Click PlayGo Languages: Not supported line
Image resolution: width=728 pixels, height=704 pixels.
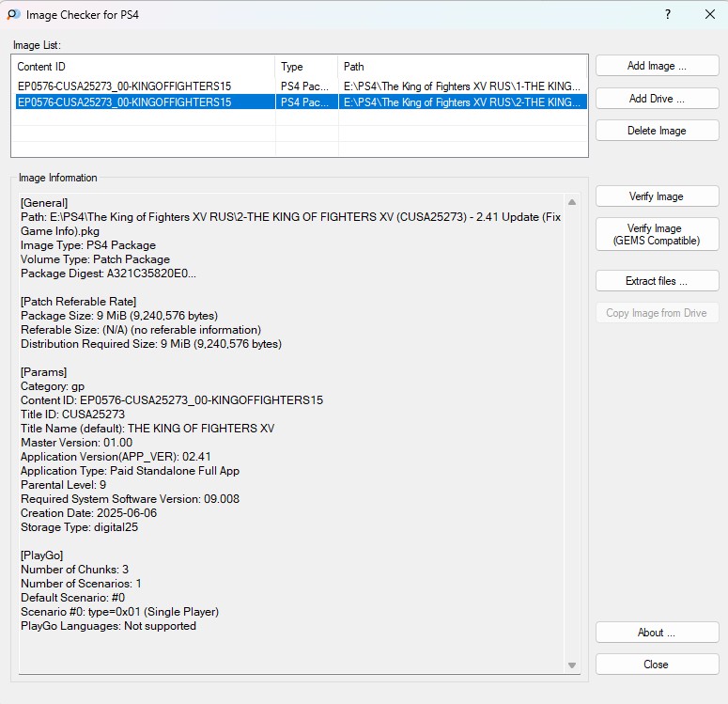(x=109, y=626)
